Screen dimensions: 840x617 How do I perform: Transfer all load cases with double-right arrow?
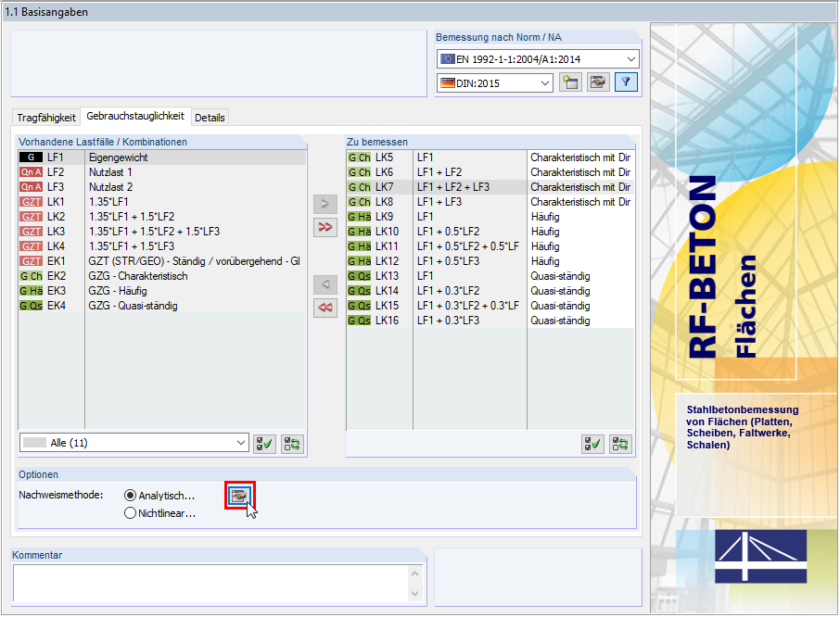click(x=324, y=227)
